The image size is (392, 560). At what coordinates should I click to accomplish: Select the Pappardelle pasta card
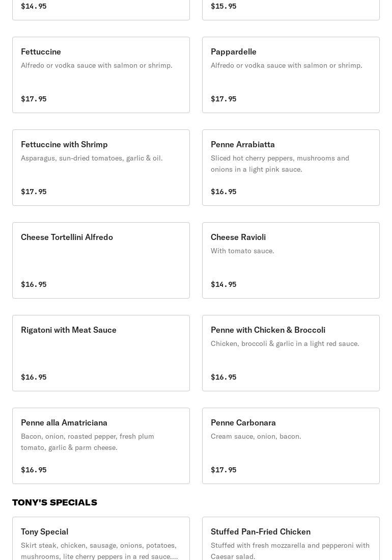click(x=291, y=75)
